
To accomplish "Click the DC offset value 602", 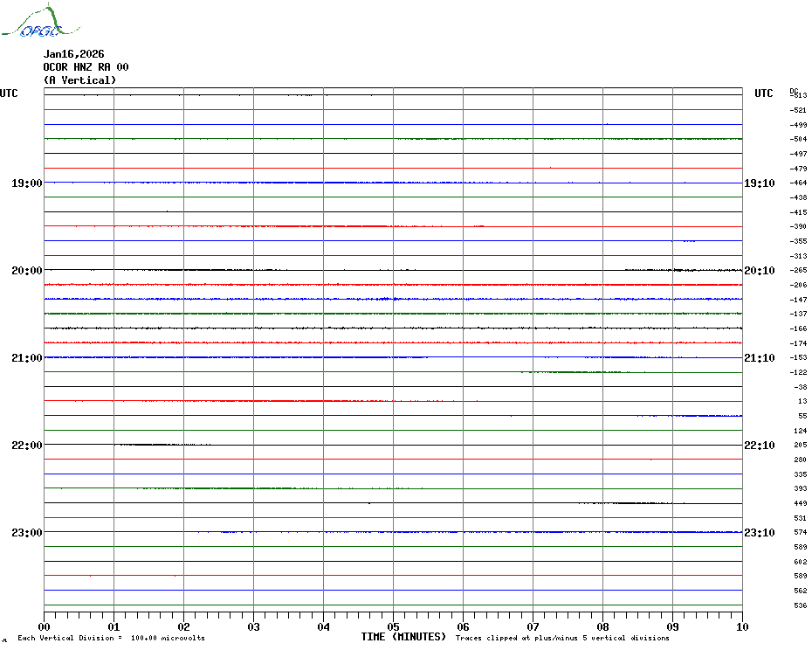I will click(801, 562).
